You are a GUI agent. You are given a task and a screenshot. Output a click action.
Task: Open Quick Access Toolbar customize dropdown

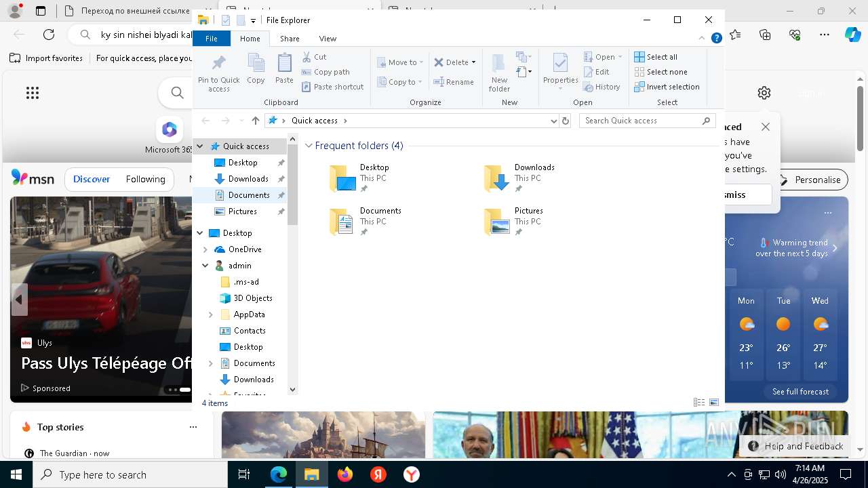[x=253, y=20]
